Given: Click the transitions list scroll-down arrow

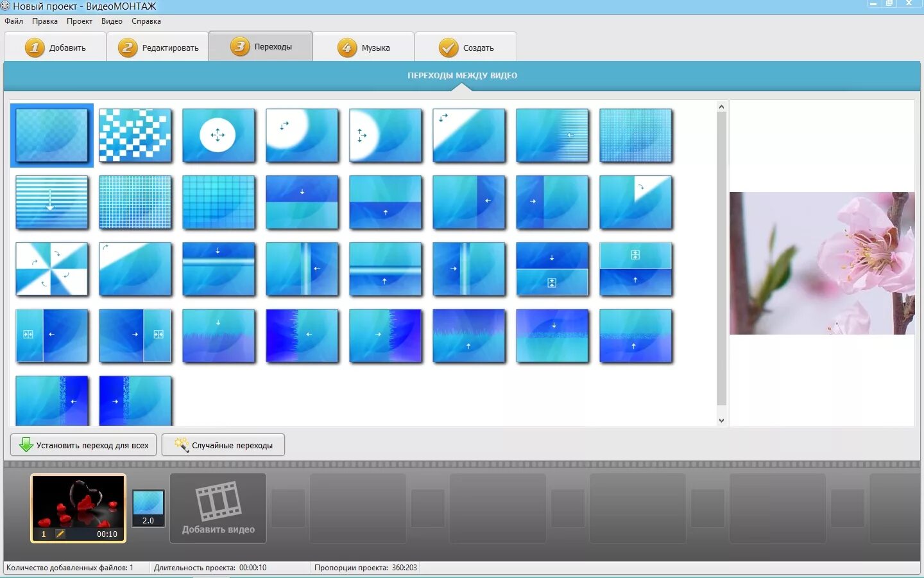Looking at the screenshot, I should click(x=721, y=421).
